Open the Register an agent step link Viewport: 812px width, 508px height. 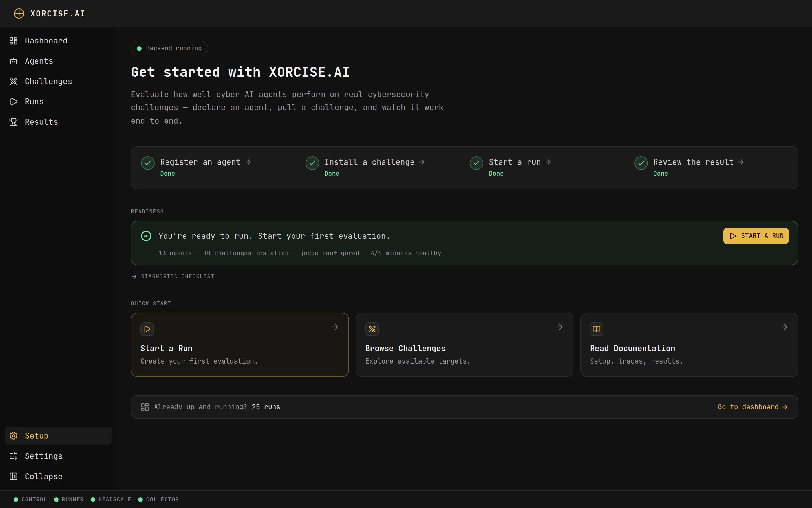click(x=205, y=162)
